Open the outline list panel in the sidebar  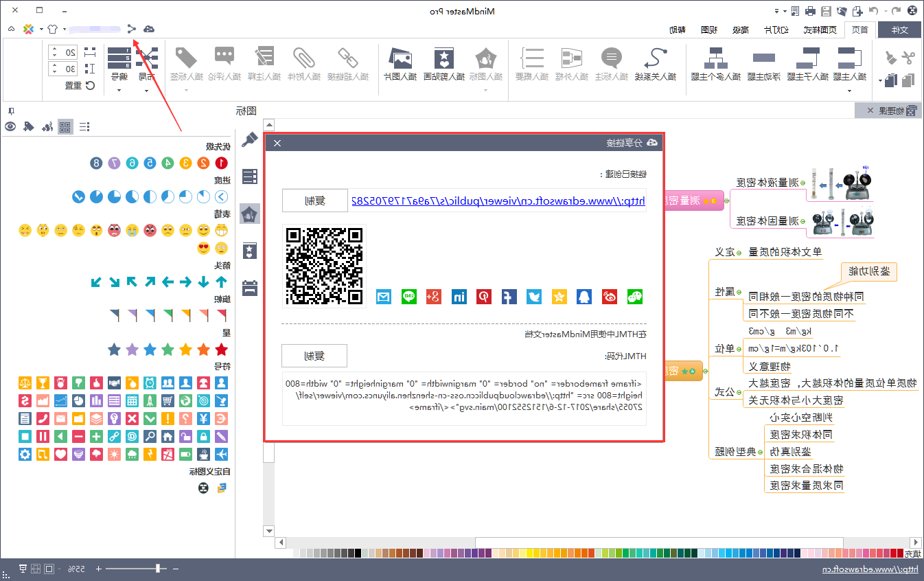click(250, 177)
